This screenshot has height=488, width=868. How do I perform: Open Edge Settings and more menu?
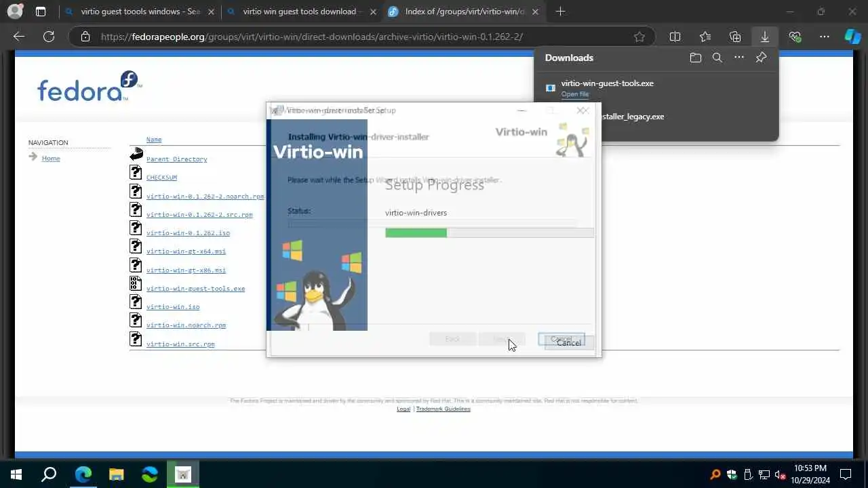[825, 37]
